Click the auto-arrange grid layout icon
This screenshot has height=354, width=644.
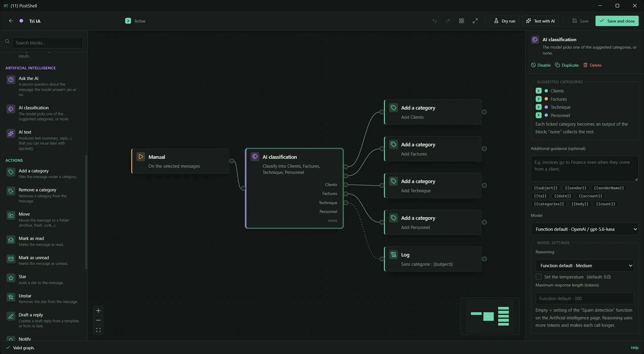tap(461, 21)
